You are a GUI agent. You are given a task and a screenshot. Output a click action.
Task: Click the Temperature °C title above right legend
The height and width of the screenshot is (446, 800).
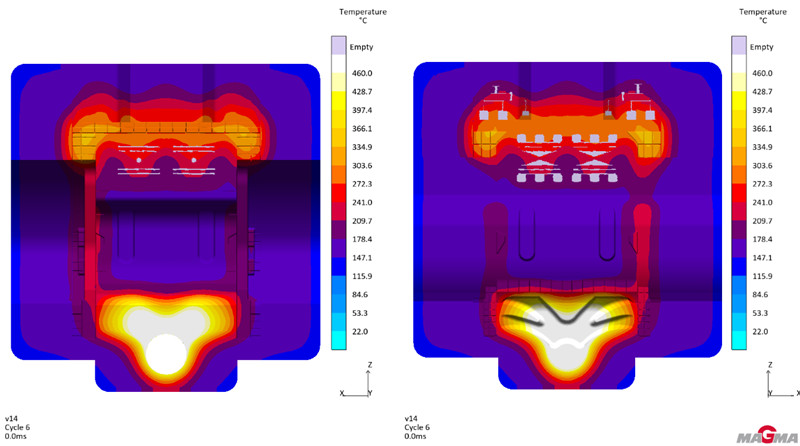click(x=762, y=17)
